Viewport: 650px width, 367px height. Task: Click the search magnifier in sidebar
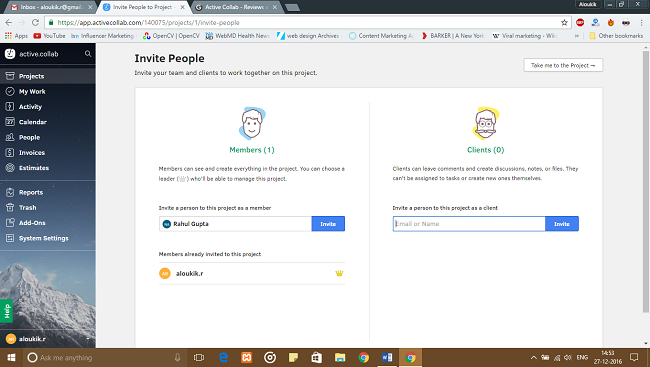(x=88, y=54)
